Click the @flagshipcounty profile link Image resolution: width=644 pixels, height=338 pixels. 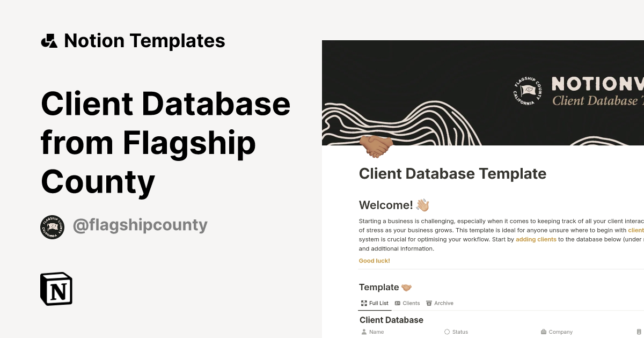point(140,225)
